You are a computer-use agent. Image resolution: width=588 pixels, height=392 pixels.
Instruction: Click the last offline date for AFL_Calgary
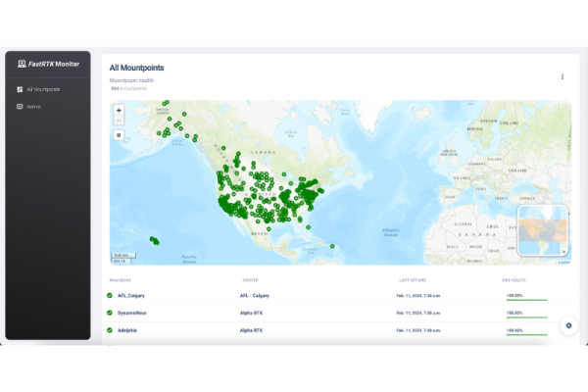418,296
